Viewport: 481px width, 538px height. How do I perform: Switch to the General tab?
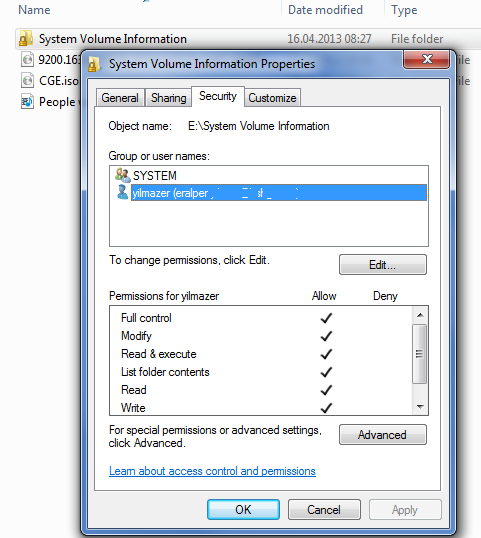(120, 98)
